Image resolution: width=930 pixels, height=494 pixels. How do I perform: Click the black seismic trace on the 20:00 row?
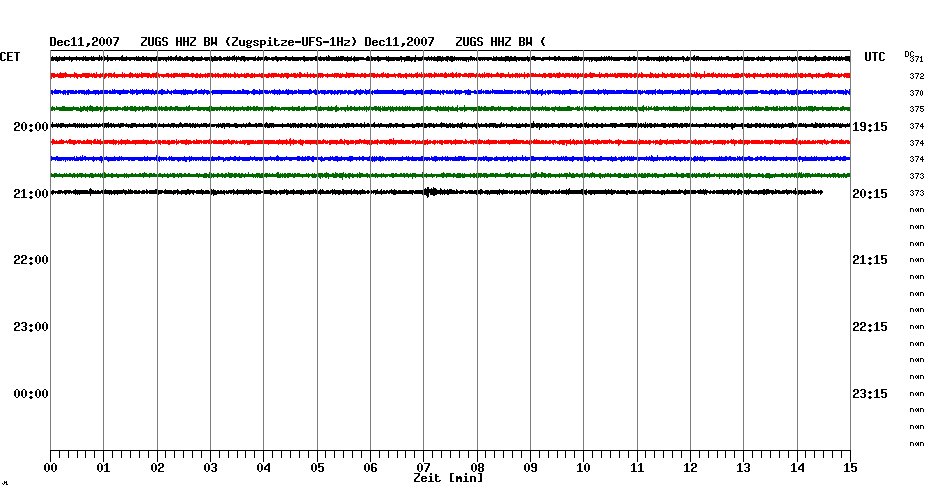point(450,126)
